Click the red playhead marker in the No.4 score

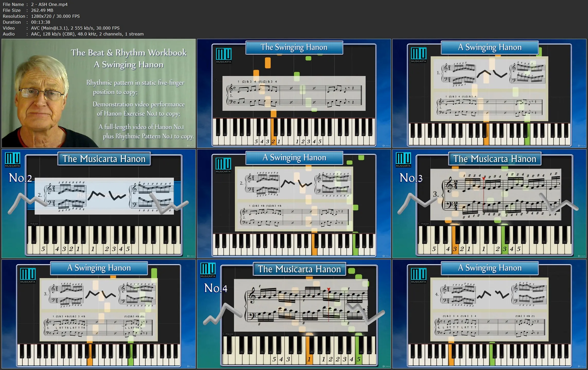click(329, 289)
